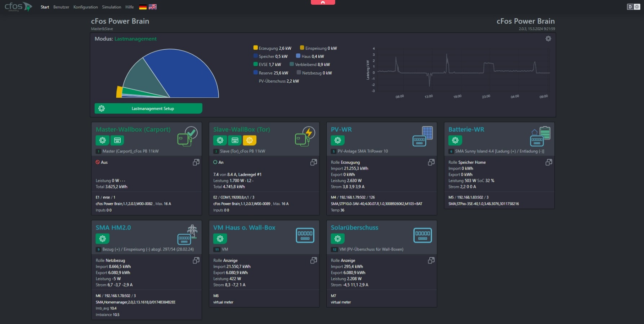Open Slave-WallBox (Tor) title

pos(241,129)
